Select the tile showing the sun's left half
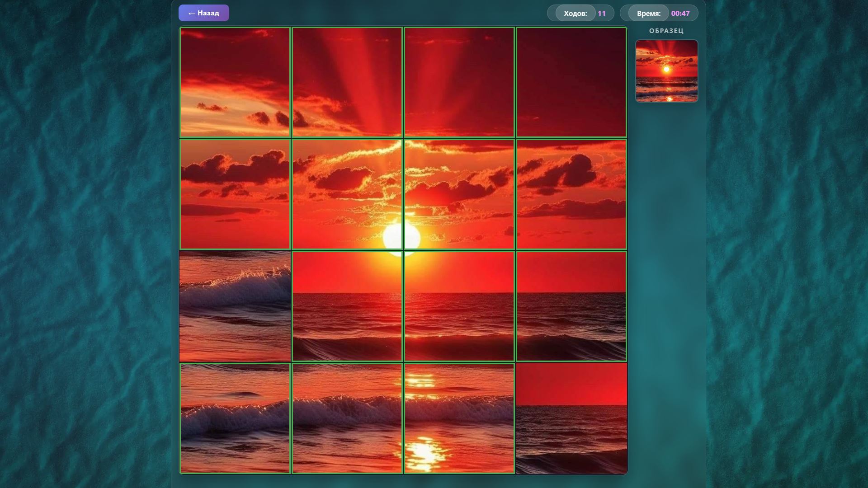This screenshot has height=488, width=868. 347,194
